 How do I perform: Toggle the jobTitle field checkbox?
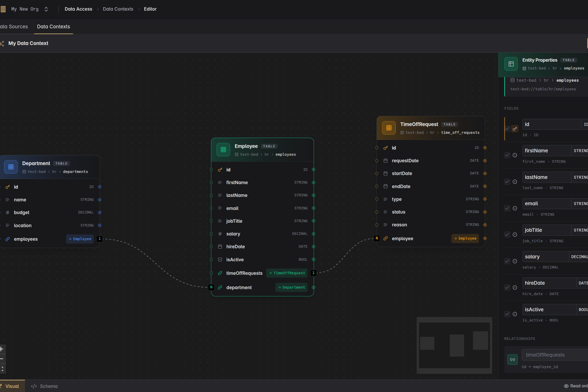point(507,235)
